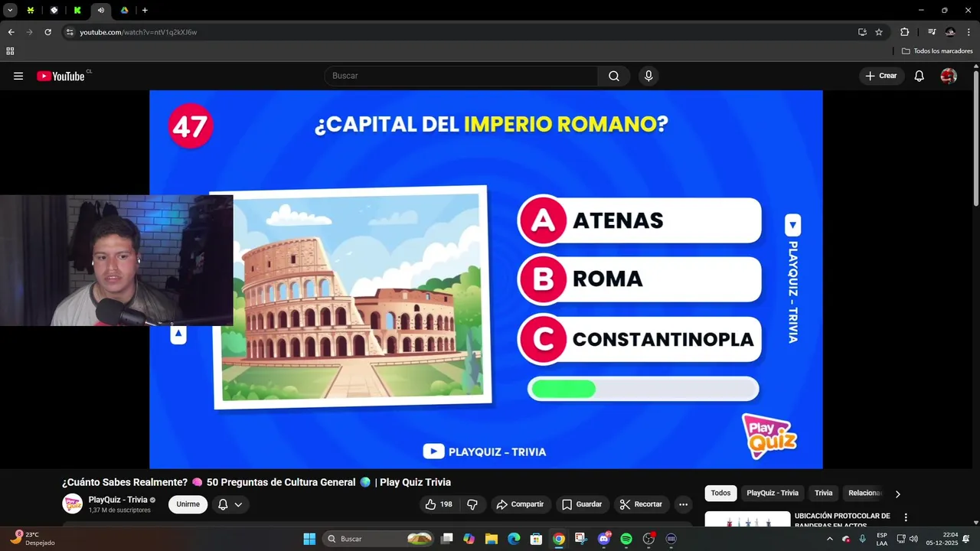This screenshot has width=980, height=551.
Task: Select the PlayQuiz - Trivia filter chip
Action: coord(773,493)
